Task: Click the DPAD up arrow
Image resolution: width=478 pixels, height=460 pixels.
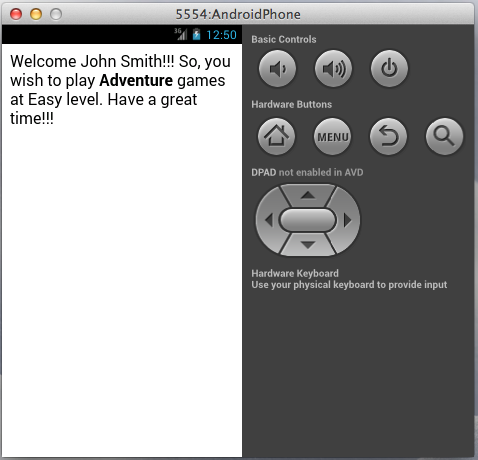Action: coord(308,195)
